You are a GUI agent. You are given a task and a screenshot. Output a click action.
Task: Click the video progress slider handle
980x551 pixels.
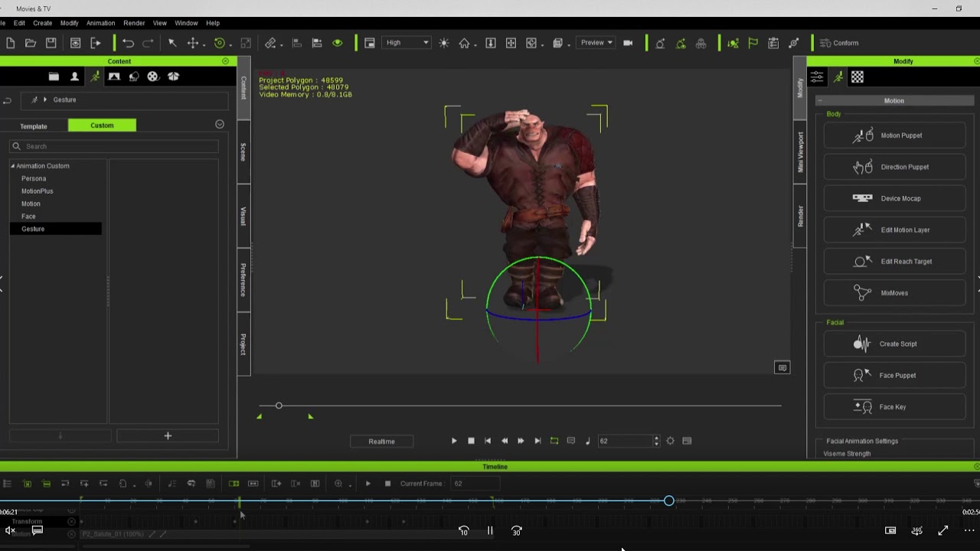point(669,500)
